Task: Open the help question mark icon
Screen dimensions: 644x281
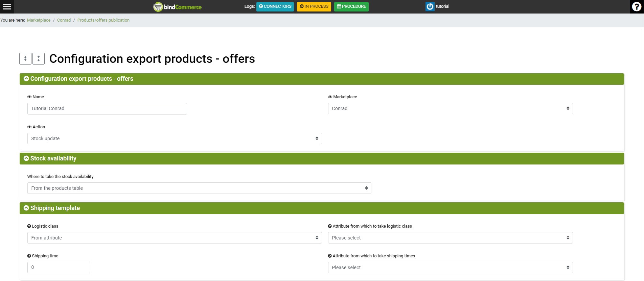Action: 637,6
